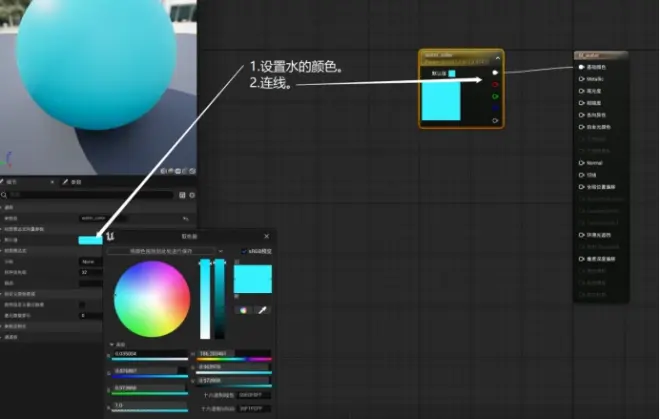Click the Normal input pin on M_water
Image resolution: width=660 pixels, height=419 pixels.
[581, 162]
